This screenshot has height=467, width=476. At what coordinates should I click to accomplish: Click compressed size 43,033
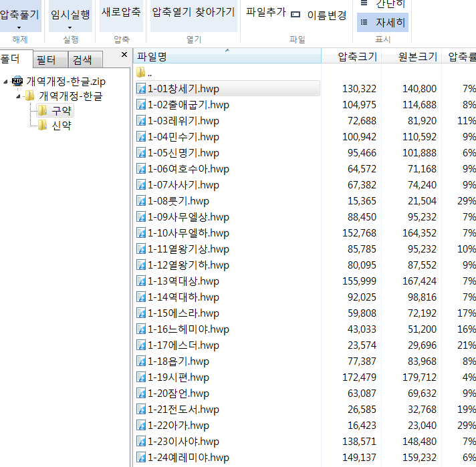(362, 329)
